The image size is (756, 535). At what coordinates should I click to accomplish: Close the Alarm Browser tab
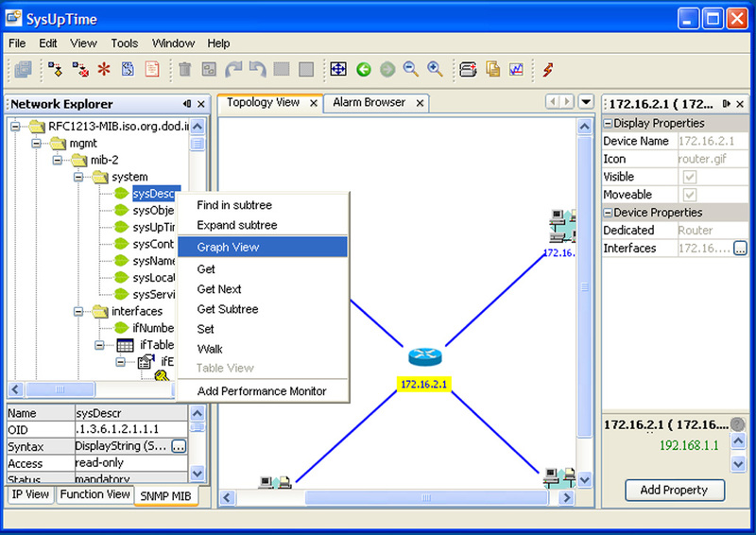pos(420,103)
